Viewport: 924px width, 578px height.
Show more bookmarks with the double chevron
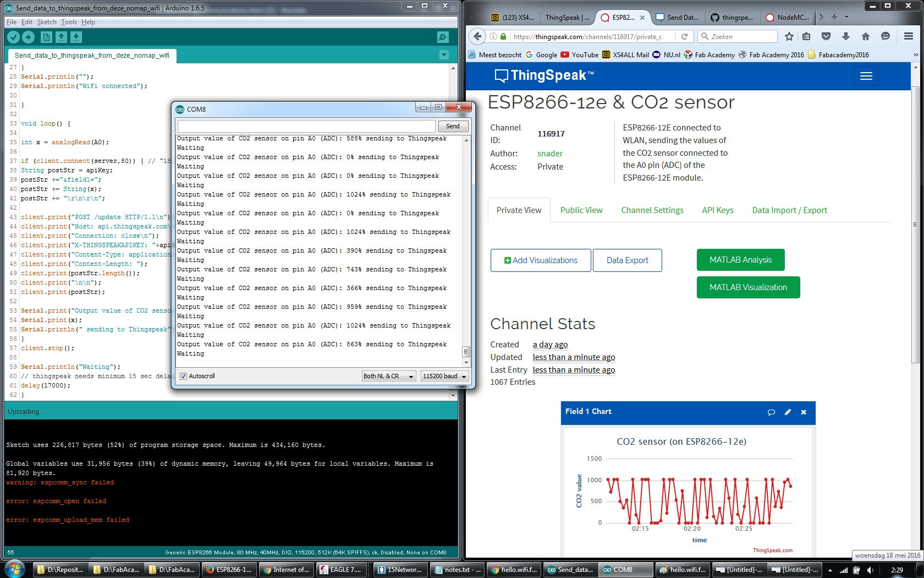pyautogui.click(x=916, y=54)
